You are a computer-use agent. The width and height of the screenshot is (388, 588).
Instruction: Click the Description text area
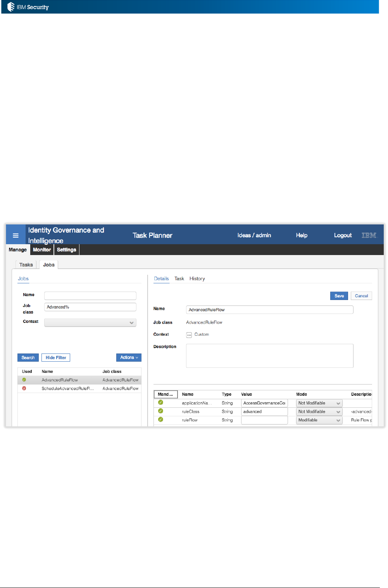pos(270,356)
